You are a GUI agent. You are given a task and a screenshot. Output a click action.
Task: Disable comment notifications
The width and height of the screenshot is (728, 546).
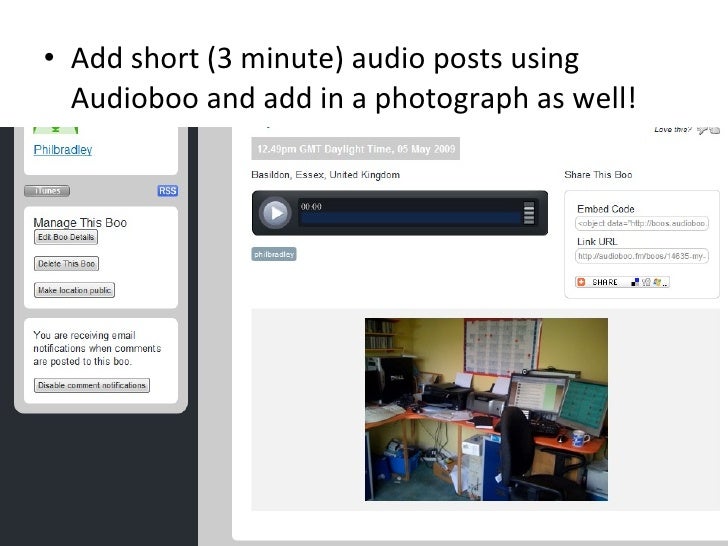tap(92, 385)
